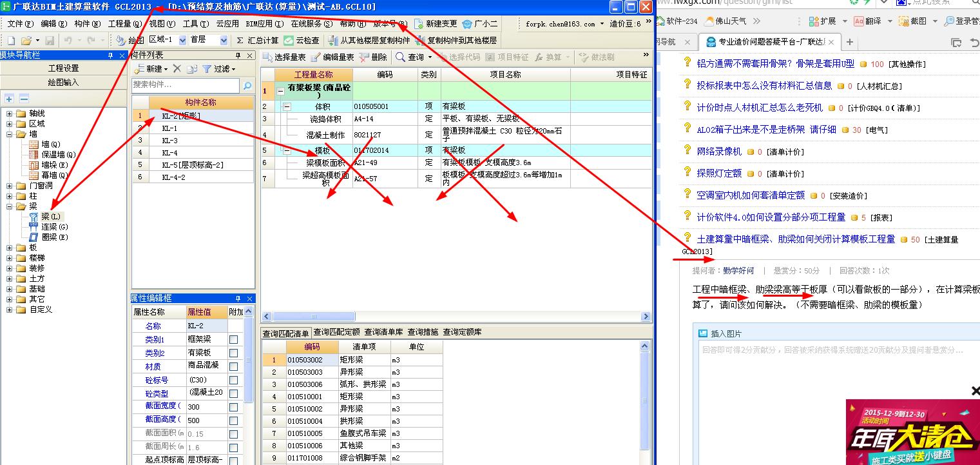This screenshot has width=980, height=465.
Task: Tick the 附加 checkbox for 砼类型 row
Action: (233, 393)
